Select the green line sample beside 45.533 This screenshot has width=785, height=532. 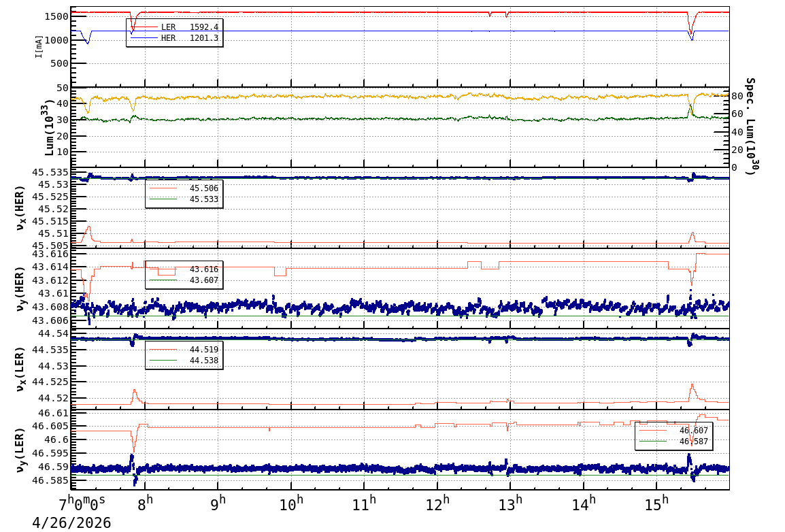coord(163,199)
